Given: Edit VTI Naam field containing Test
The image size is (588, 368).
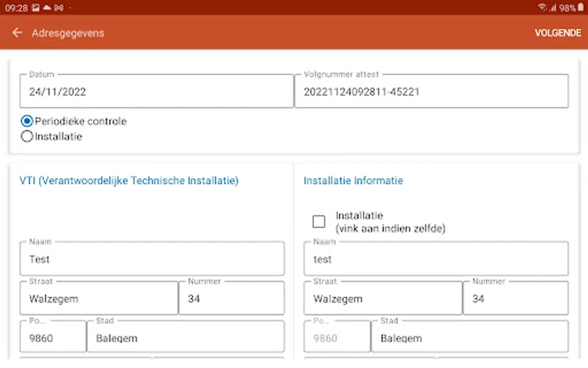Looking at the screenshot, I should [152, 258].
